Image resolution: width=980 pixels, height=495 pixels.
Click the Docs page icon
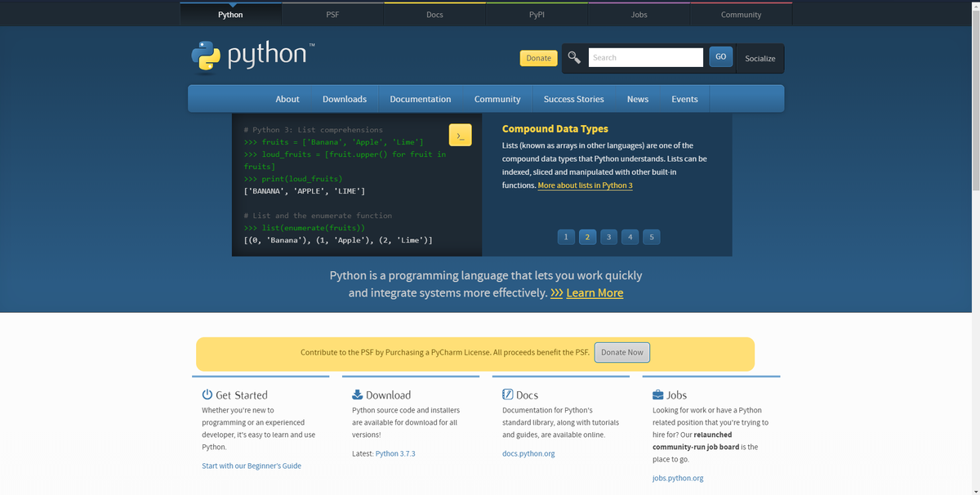pos(507,395)
